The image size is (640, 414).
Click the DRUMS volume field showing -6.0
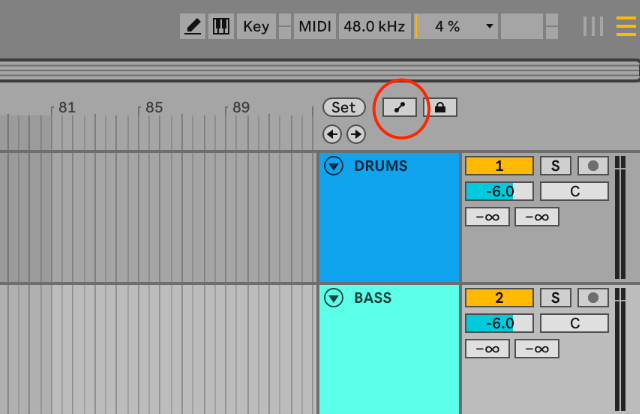pyautogui.click(x=498, y=191)
